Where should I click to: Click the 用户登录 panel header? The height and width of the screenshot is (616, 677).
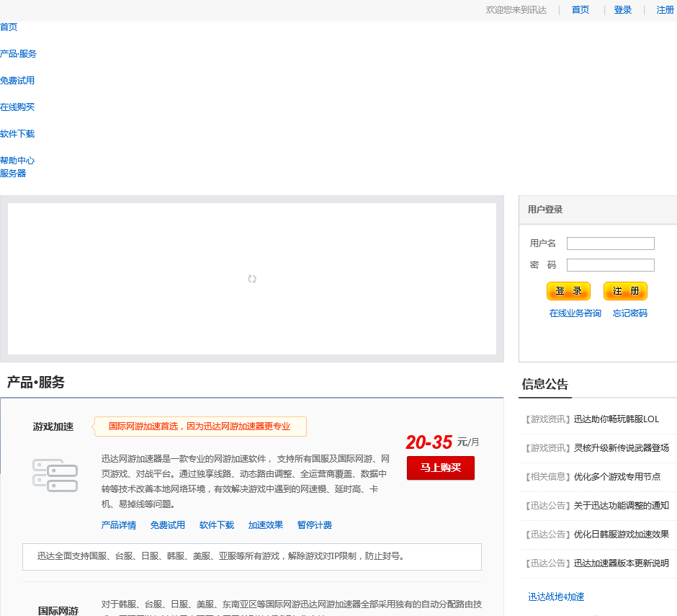[598, 210]
